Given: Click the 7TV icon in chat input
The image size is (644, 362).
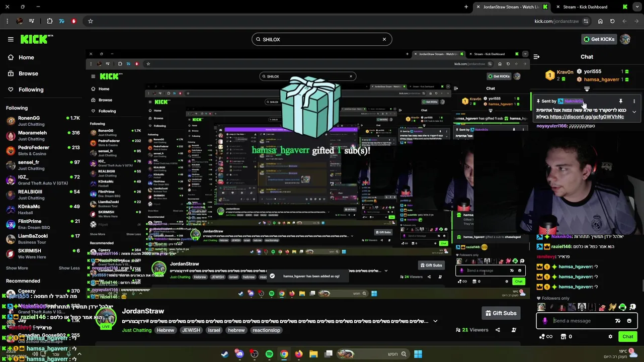Looking at the screenshot, I should coord(618,321).
